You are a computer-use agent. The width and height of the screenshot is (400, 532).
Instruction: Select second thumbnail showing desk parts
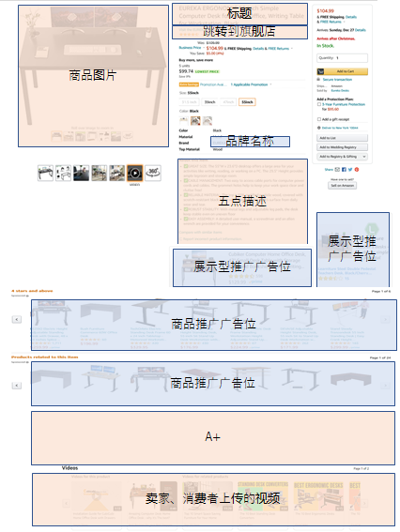[x=63, y=173]
